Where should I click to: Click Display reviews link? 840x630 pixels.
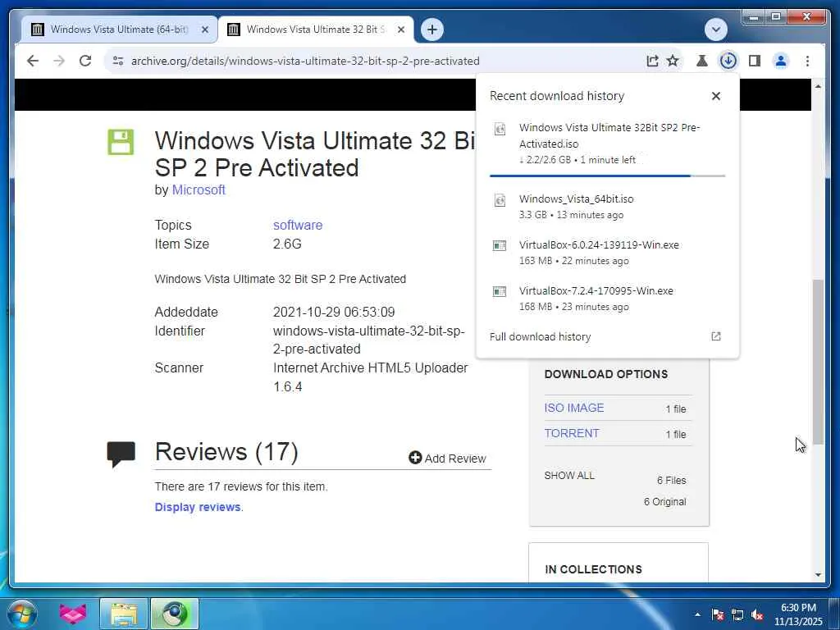point(197,507)
